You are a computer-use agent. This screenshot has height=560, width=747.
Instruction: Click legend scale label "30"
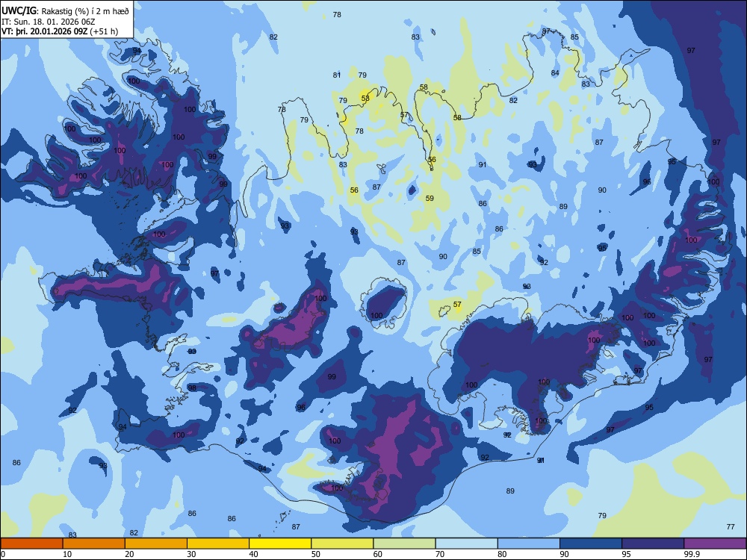point(191,554)
